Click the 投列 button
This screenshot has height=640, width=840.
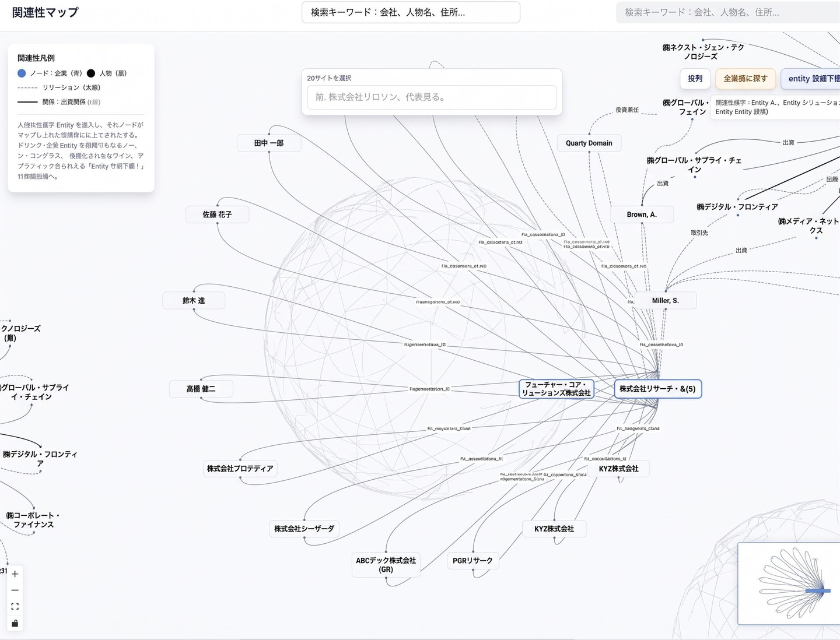pos(695,79)
